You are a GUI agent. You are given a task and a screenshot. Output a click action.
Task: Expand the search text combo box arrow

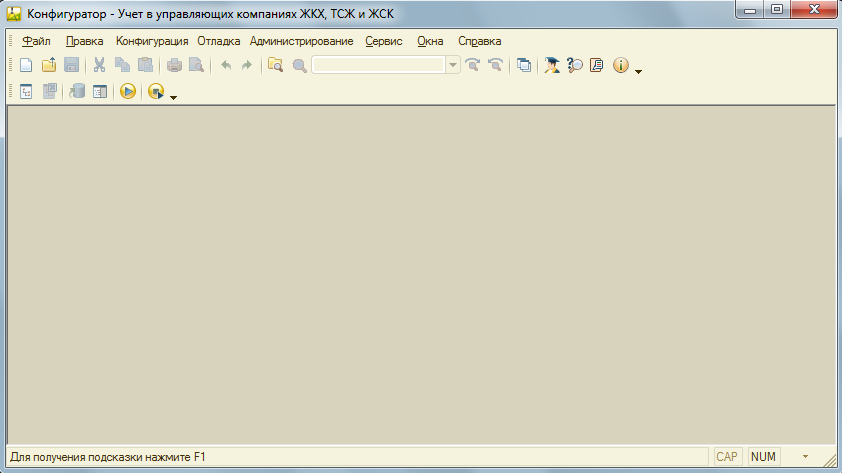click(453, 66)
